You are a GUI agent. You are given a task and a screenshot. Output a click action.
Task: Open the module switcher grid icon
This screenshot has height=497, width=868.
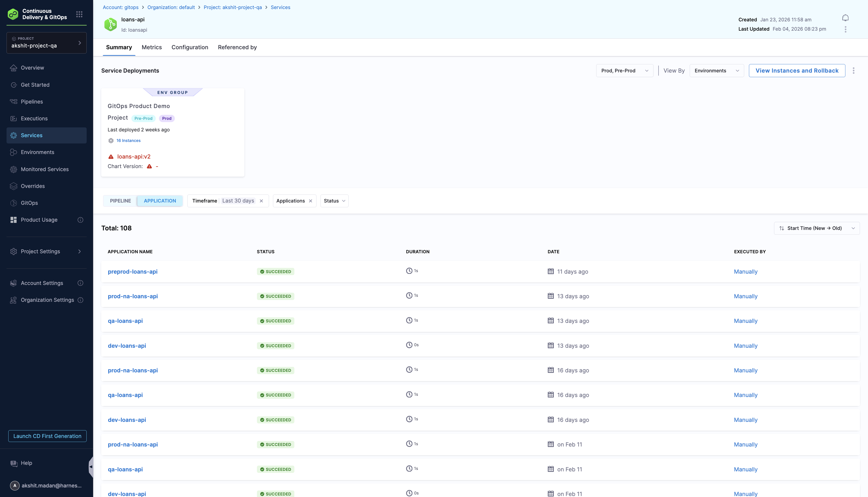tap(79, 14)
